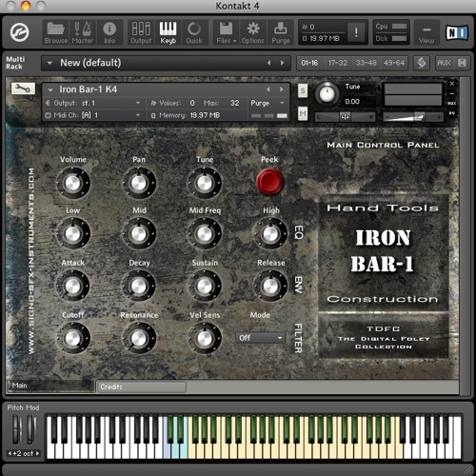Open the workspace management icon

tap(422, 63)
